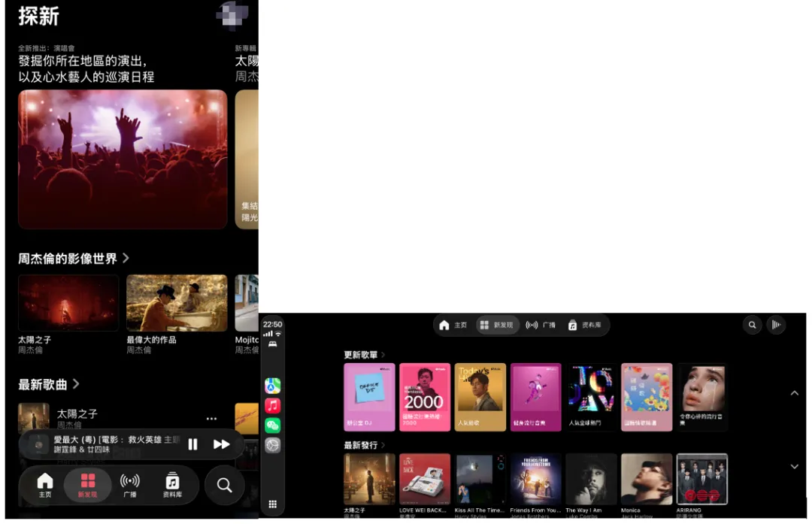Open the 2000 pink playlist card
The image size is (812, 524).
point(425,397)
